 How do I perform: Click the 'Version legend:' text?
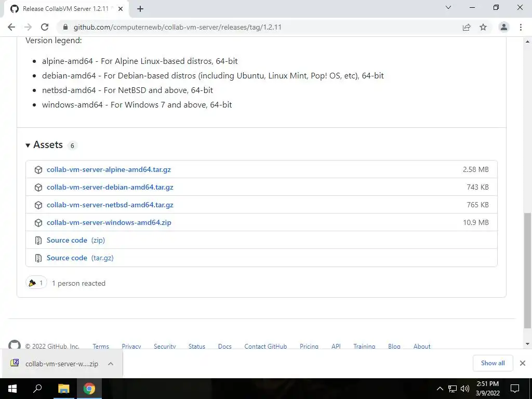click(54, 41)
